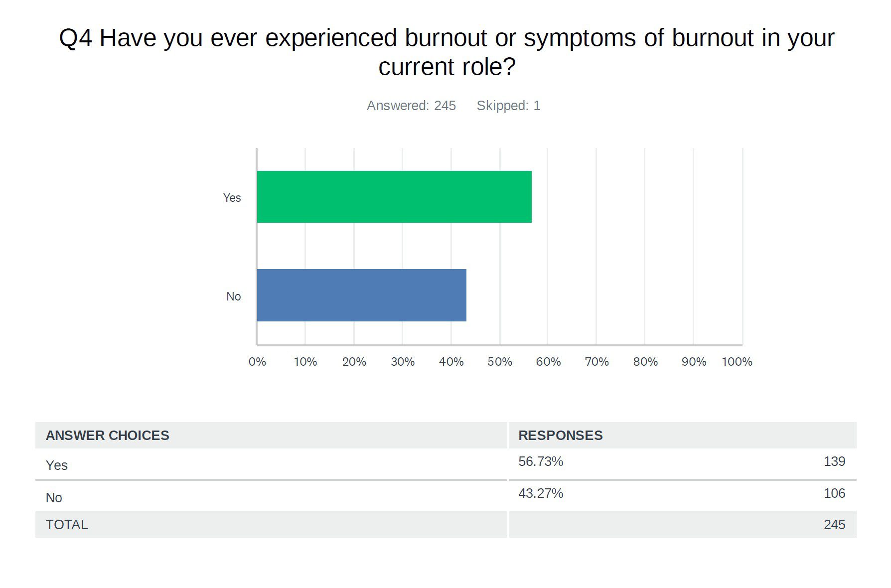Click the 139 response count
This screenshot has width=891, height=588.
[x=834, y=461]
